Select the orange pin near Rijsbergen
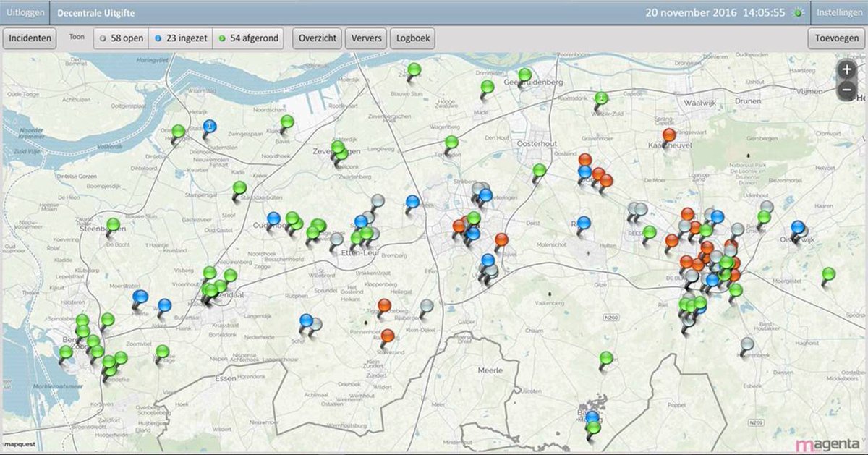The width and height of the screenshot is (868, 455). (384, 305)
